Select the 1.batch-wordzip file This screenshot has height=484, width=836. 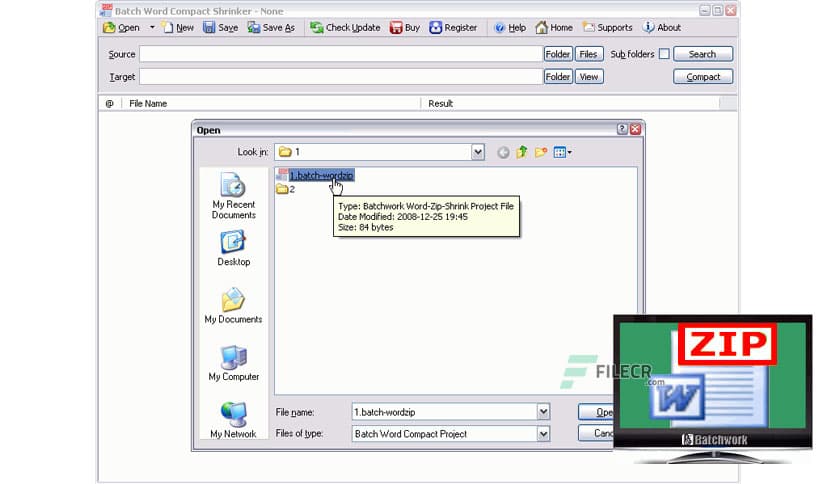point(316,175)
